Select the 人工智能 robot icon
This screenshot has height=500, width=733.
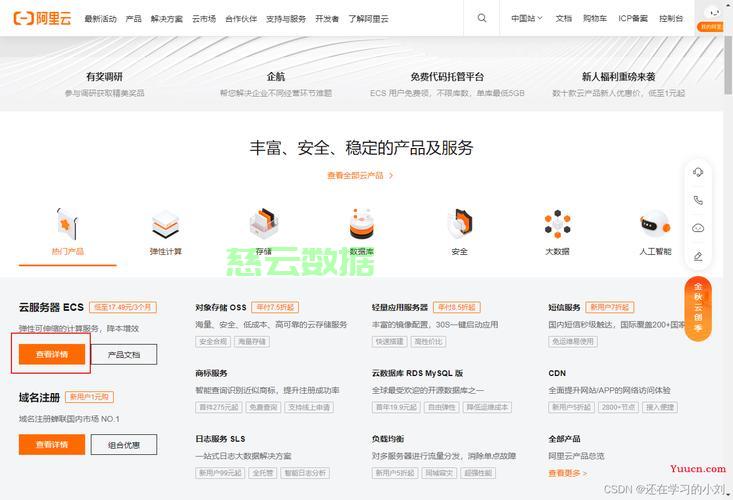click(x=655, y=224)
